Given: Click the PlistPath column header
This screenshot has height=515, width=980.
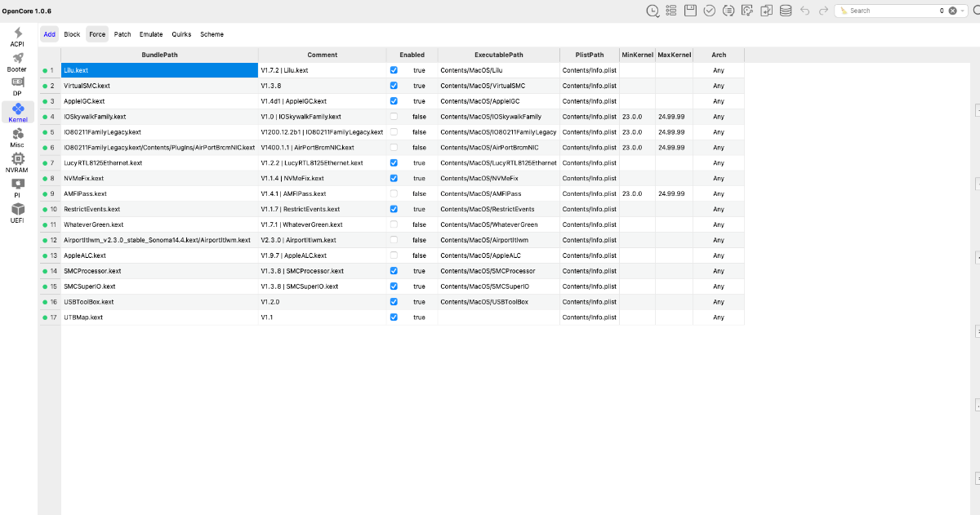Looking at the screenshot, I should coord(590,55).
